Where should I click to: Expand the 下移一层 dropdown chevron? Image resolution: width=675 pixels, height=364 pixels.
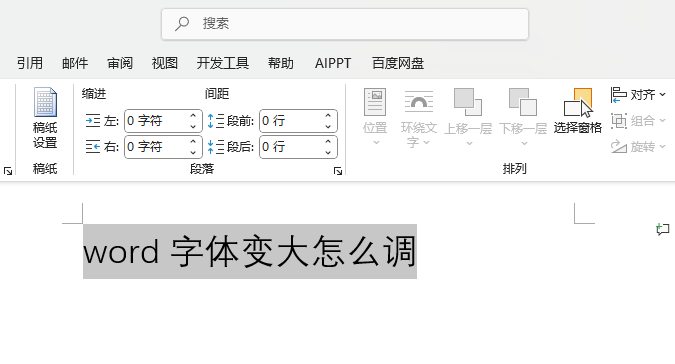(524, 143)
